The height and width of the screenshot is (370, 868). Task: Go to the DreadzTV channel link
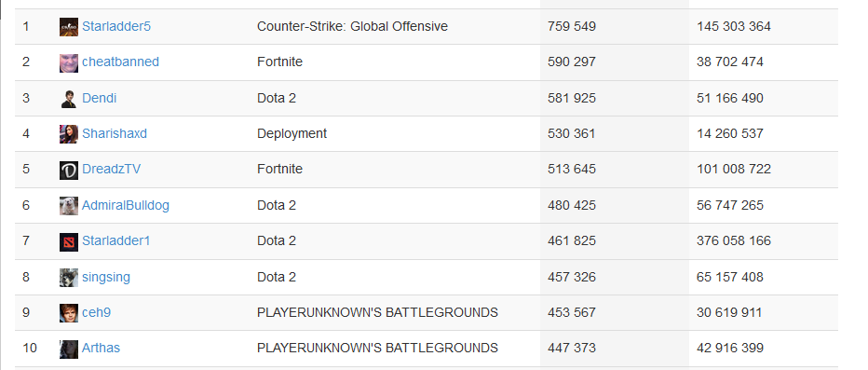pos(111,169)
